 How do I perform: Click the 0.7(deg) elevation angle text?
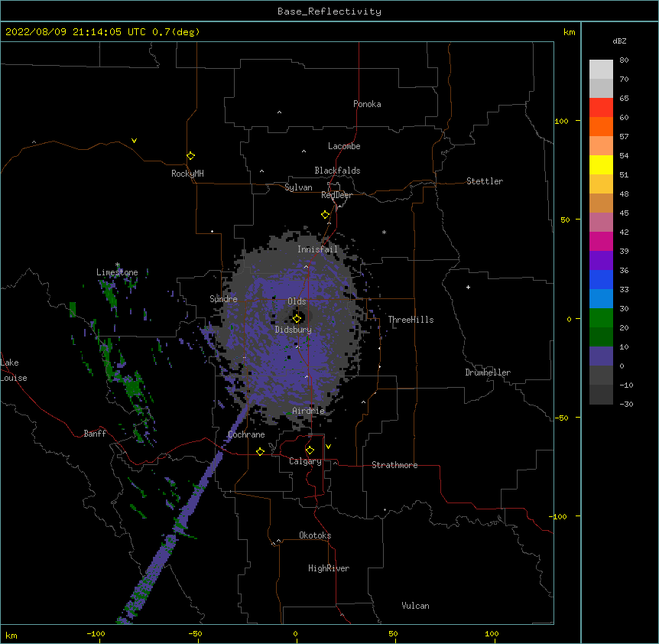pyautogui.click(x=176, y=32)
